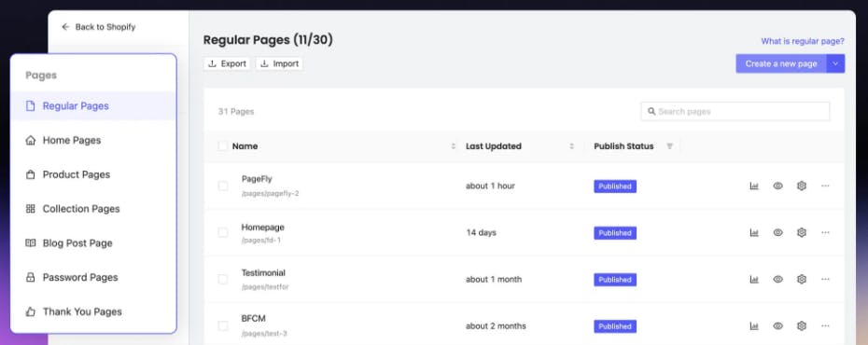Viewport: 868px width, 345px height.
Task: Click the 14 days cell
Action: pos(481,233)
